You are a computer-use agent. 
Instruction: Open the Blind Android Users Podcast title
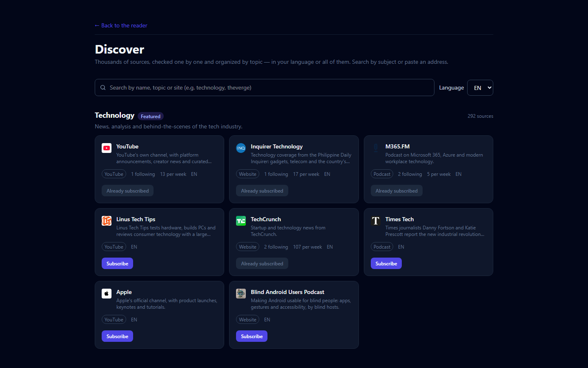point(287,292)
